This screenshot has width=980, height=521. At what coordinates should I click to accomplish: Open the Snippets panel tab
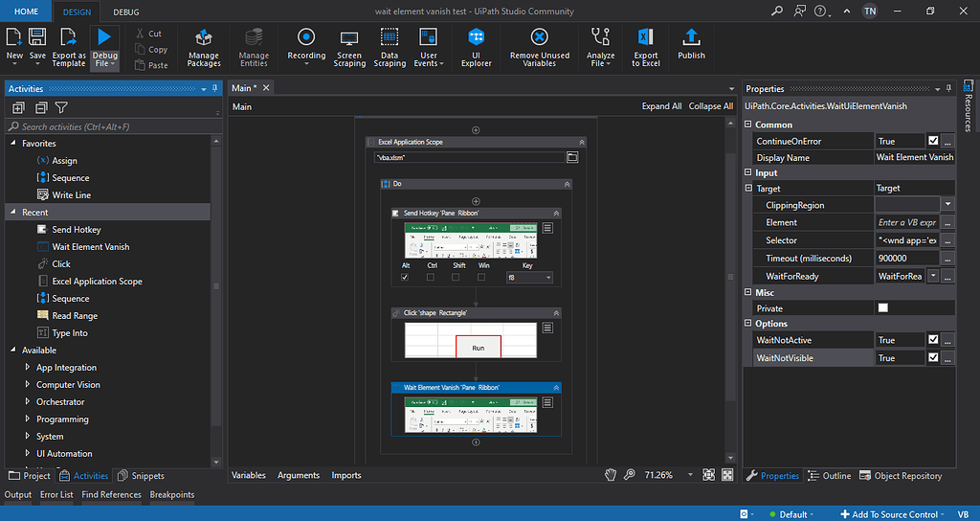142,475
